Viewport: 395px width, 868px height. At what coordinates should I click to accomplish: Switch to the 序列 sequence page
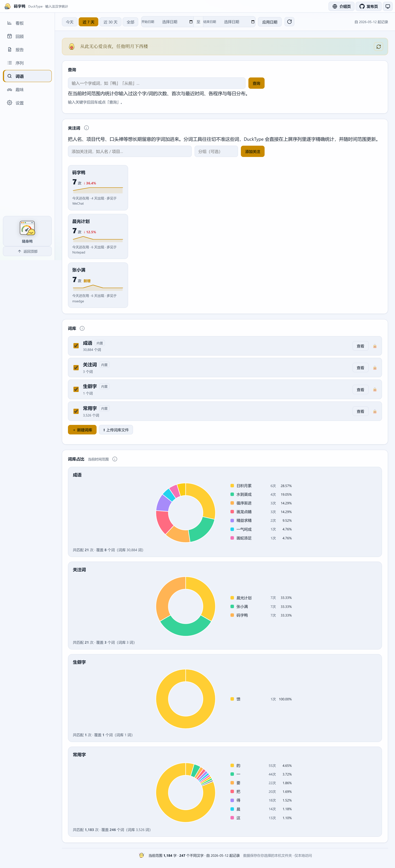27,63
